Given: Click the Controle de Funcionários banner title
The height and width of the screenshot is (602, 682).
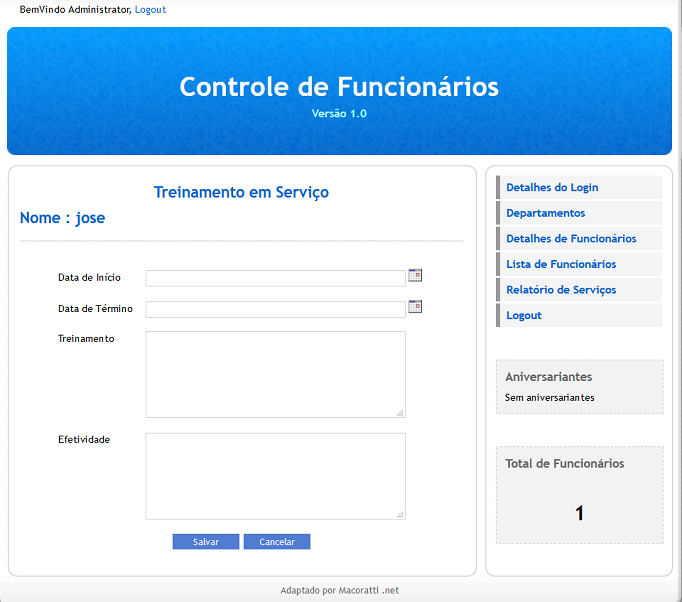Looking at the screenshot, I should tap(339, 87).
